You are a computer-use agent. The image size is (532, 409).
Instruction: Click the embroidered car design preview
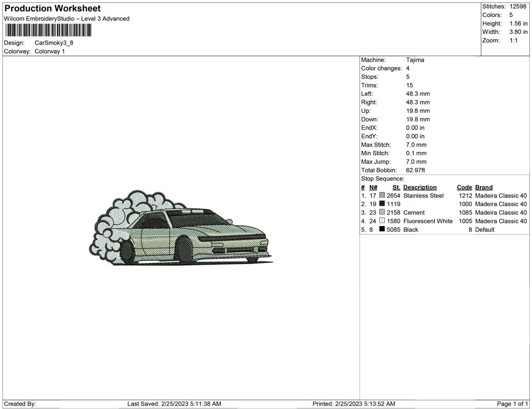click(181, 228)
